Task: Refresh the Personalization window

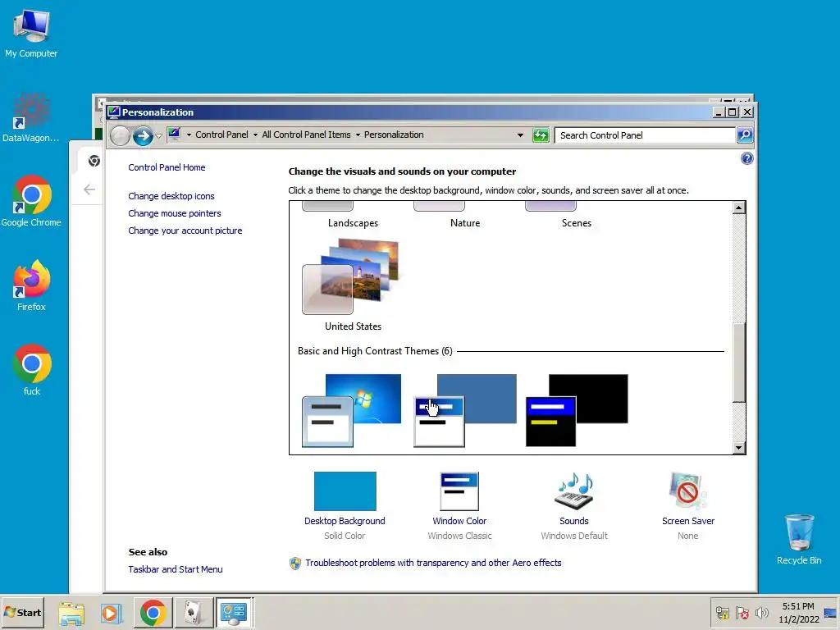Action: pos(541,135)
